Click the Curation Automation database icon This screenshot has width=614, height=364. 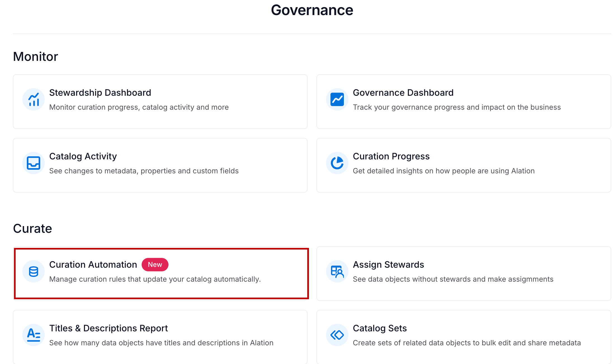pyautogui.click(x=34, y=271)
